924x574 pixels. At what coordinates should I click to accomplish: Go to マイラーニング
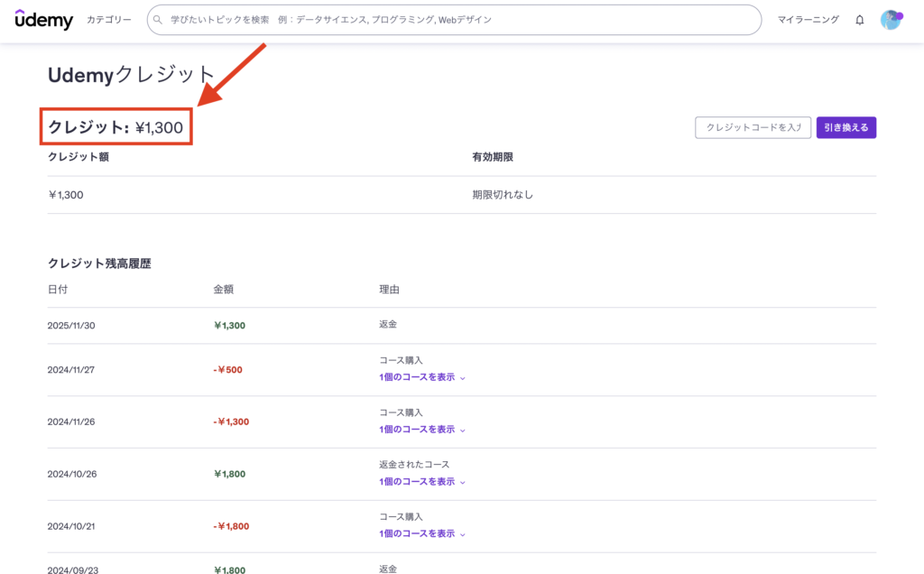(808, 20)
